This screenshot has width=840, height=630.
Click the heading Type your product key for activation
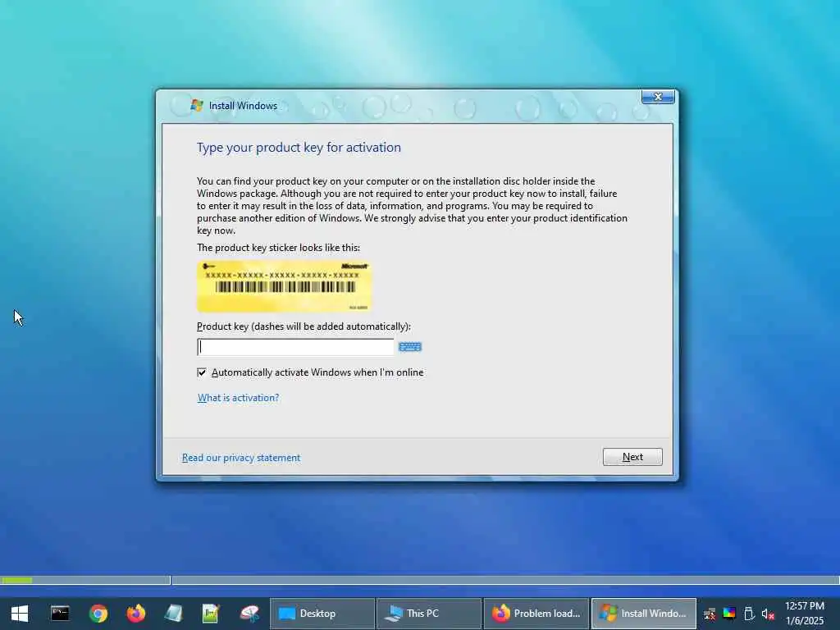pos(299,148)
